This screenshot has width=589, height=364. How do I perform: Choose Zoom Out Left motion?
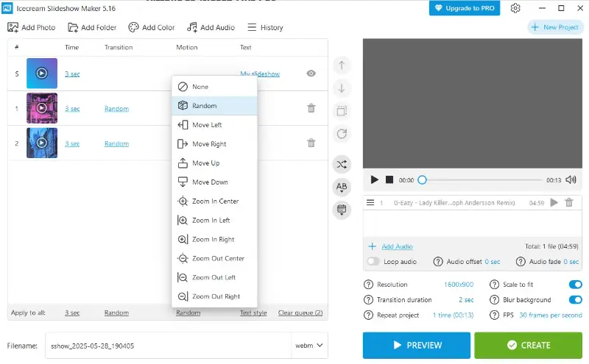pyautogui.click(x=214, y=278)
